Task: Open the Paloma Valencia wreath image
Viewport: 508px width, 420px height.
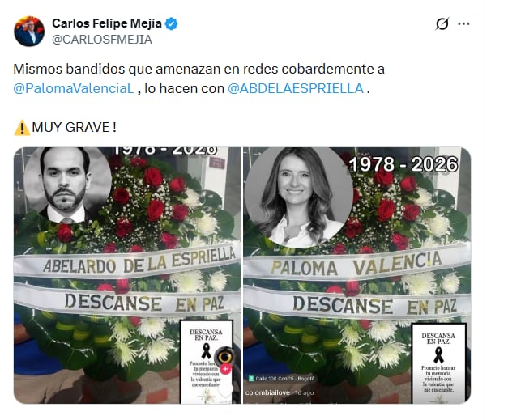Action: 356,275
